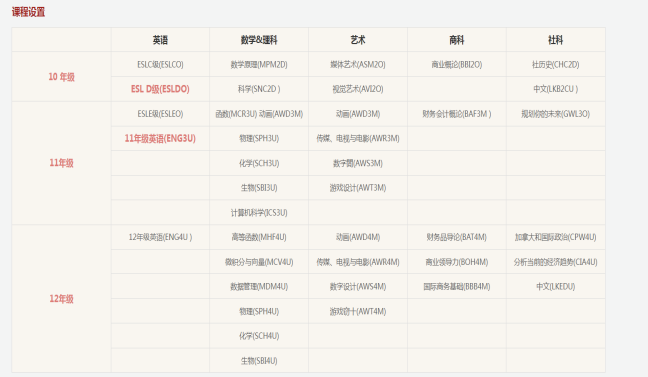The image size is (648, 377).
Task: Click the (GWL3O) course cell
Action: pyautogui.click(x=556, y=114)
